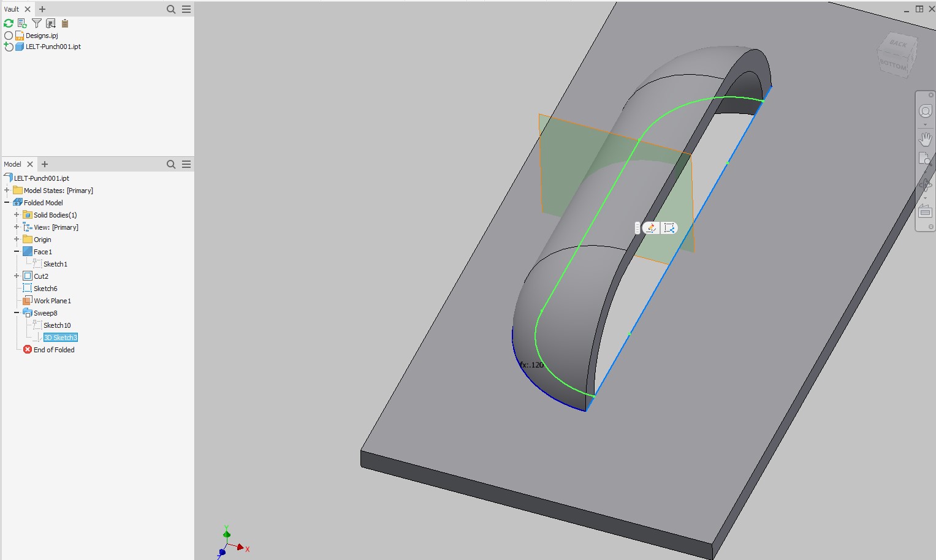936x560 pixels.
Task: Refresh the Vault browser listing
Action: point(7,23)
